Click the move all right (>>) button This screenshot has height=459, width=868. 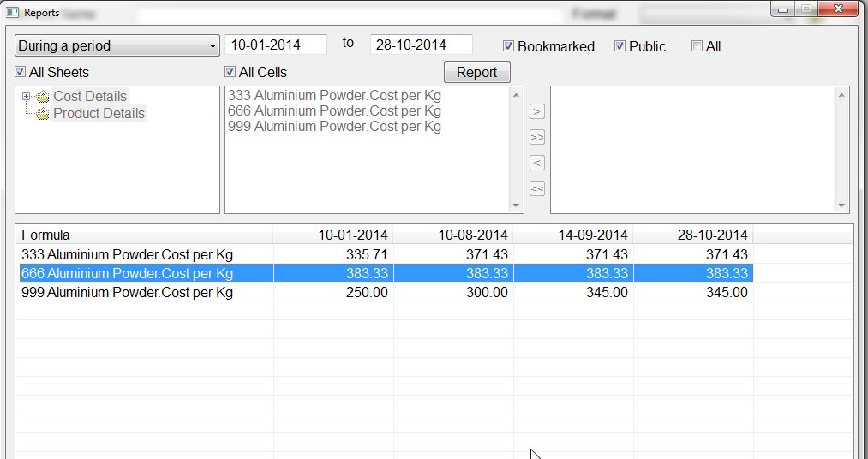[x=537, y=137]
